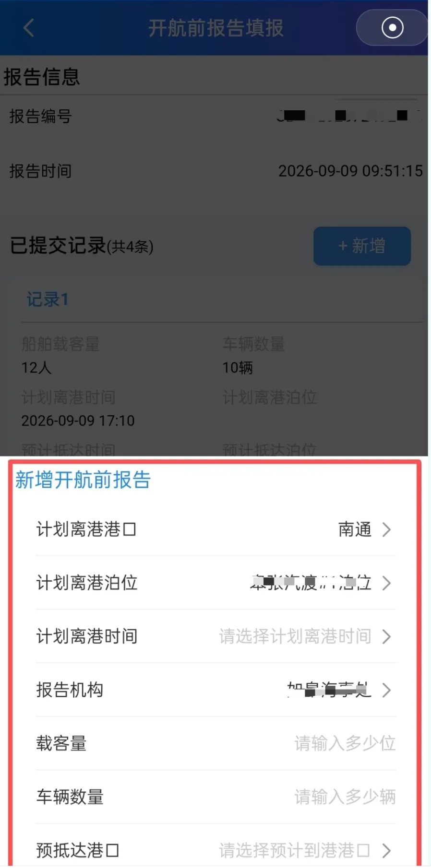Screen dimensions: 431x868
Task: Tap the 预抵达港口 chevron arrow
Action: 386,851
